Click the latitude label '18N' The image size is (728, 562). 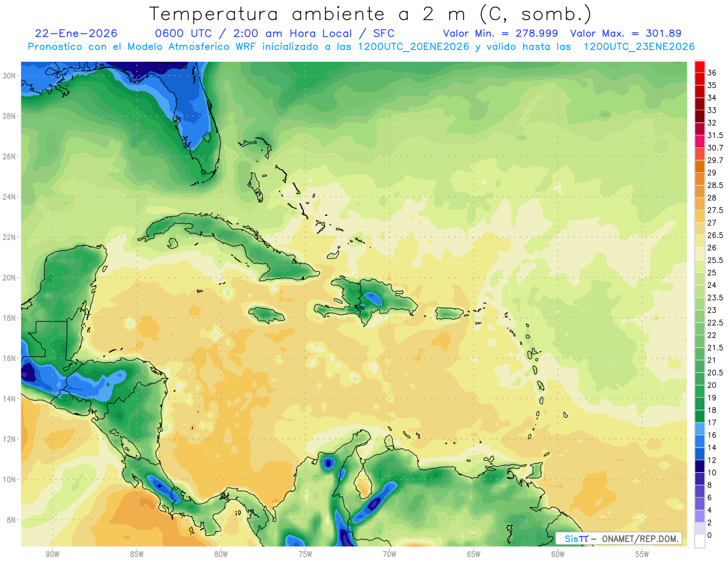click(10, 318)
